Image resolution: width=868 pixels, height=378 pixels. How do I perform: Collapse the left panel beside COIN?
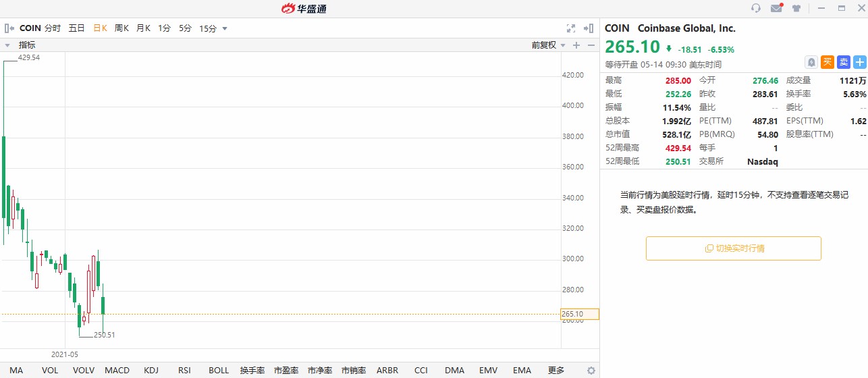pyautogui.click(x=9, y=28)
